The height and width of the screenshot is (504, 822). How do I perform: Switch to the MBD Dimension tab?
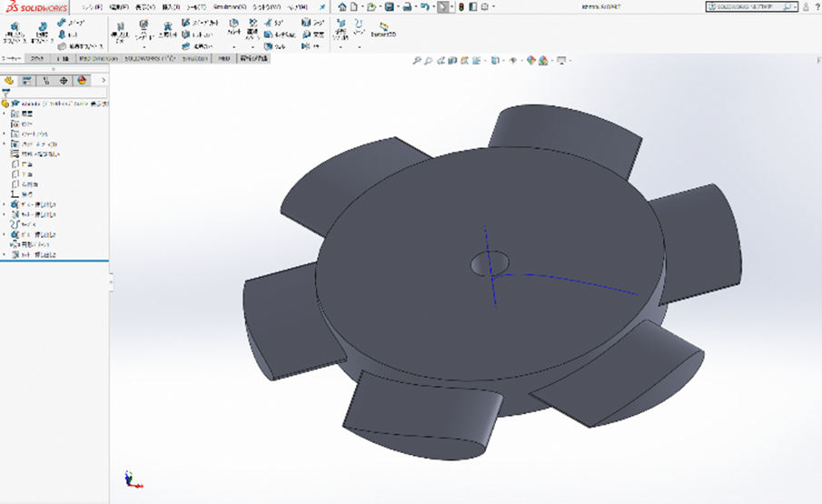coord(98,58)
